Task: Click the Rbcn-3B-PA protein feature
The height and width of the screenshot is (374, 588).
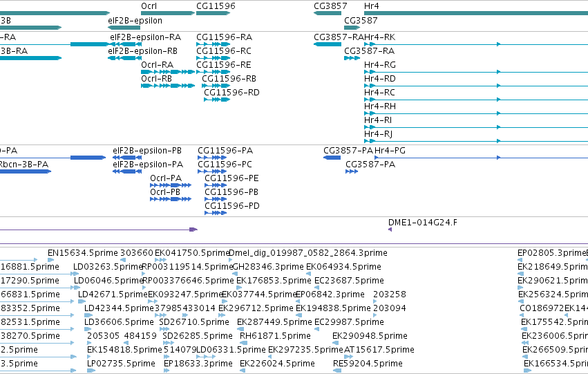Action: point(26,171)
